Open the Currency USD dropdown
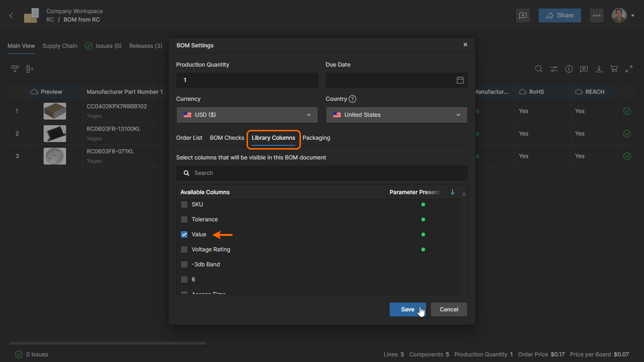Viewport: 644px width, 362px height. tap(247, 115)
